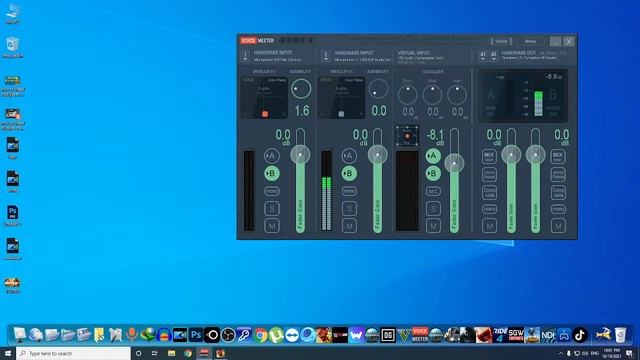Click the Hardware Input 2 Intellipan color panel
This screenshot has width=640, height=360.
click(x=341, y=98)
